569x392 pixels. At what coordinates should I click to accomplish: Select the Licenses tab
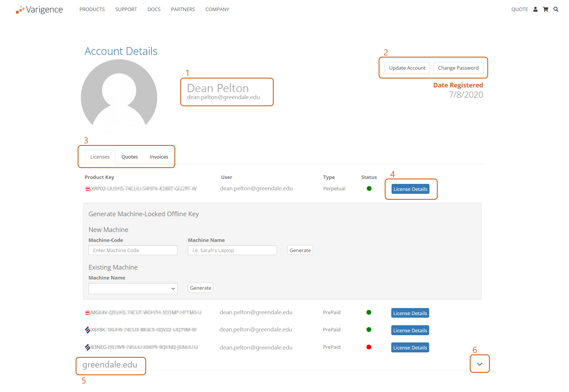point(100,157)
